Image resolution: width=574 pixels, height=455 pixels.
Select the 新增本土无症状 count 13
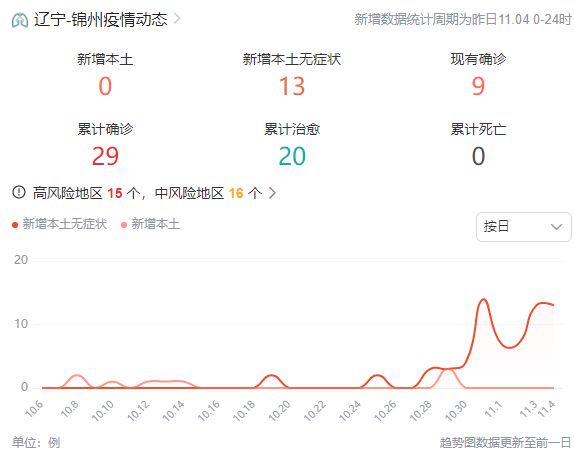[292, 86]
